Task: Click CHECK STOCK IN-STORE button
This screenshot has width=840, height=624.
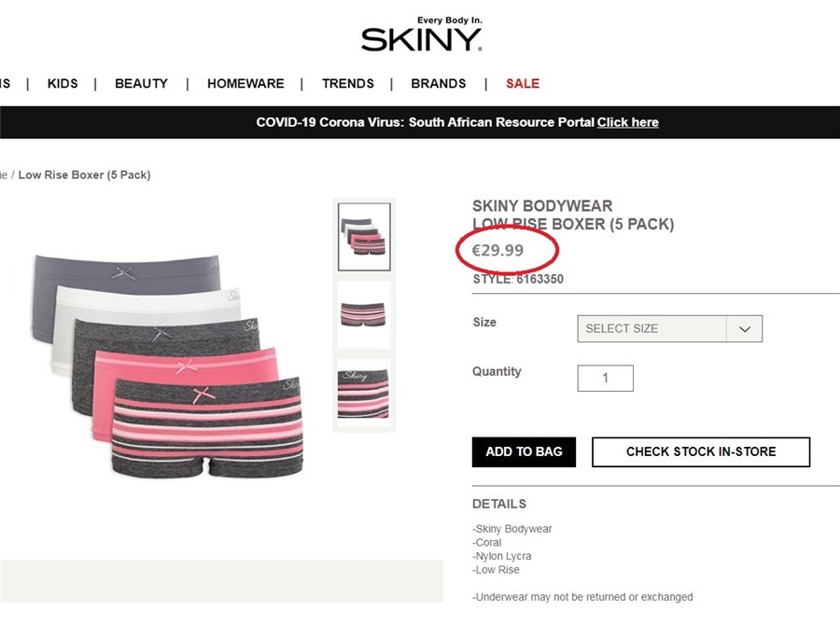Action: [701, 451]
